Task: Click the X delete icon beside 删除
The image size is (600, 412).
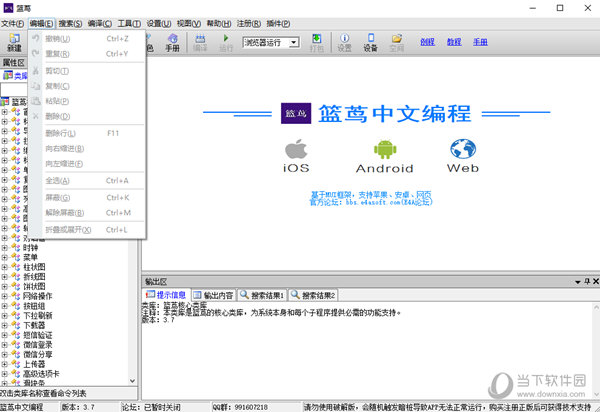Action: [36, 116]
